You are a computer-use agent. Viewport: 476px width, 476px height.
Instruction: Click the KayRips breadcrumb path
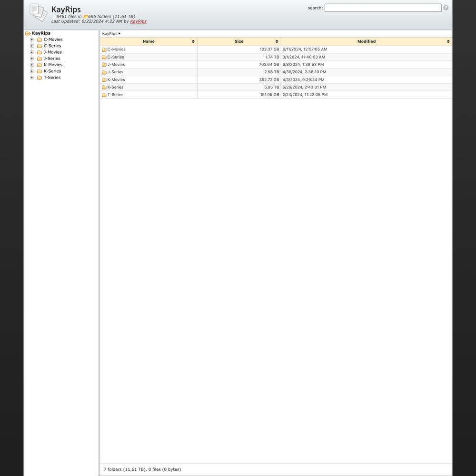(x=109, y=34)
